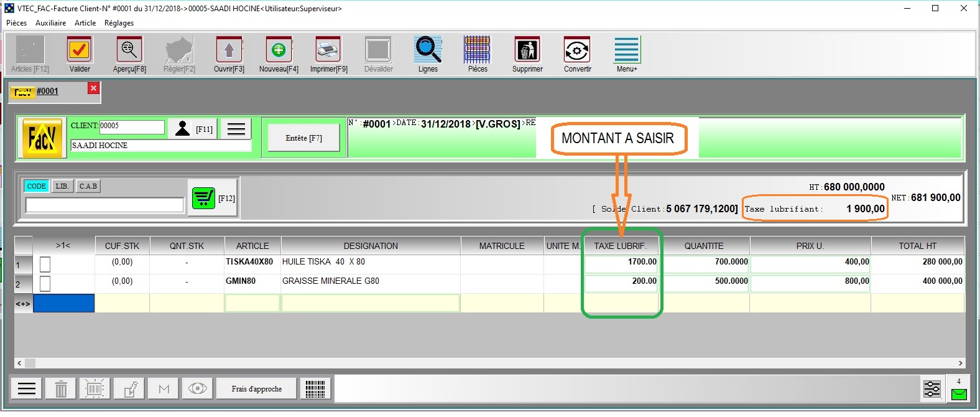Tick the checkbox for GRAISSE MINERALE row
Screen dimensions: 980x417
45,284
